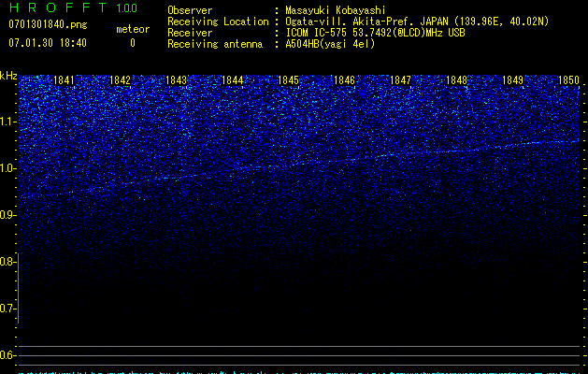Click time marker 1841
The image size is (588, 374).
(64, 80)
